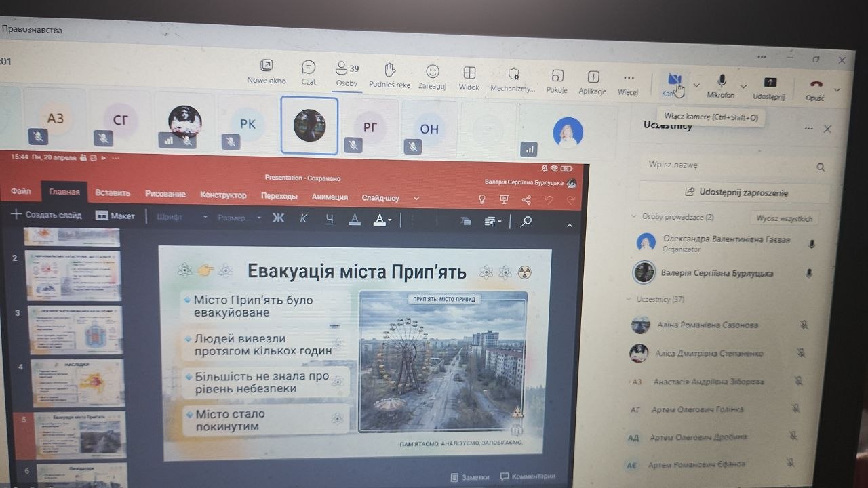868x488 pixels.
Task: Open the Czat panel
Action: pyautogui.click(x=309, y=71)
